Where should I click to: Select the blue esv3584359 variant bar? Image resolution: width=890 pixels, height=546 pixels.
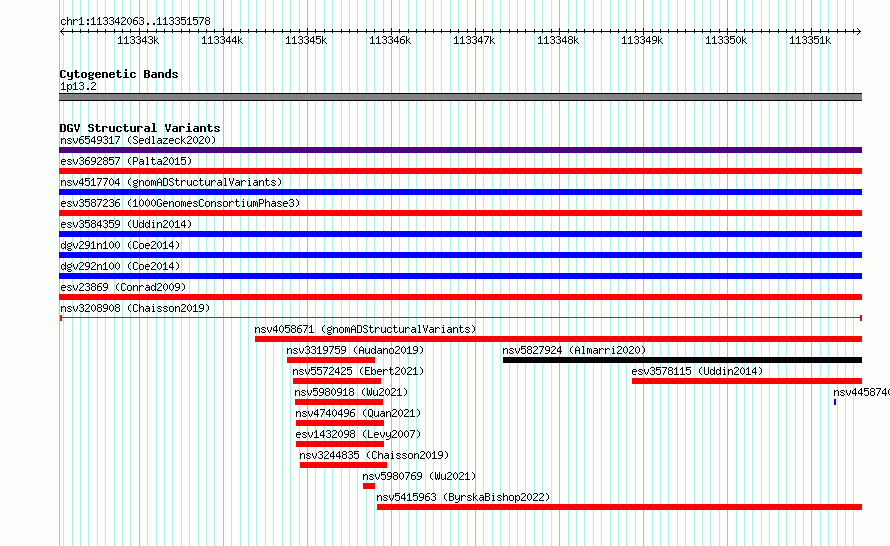pyautogui.click(x=460, y=234)
